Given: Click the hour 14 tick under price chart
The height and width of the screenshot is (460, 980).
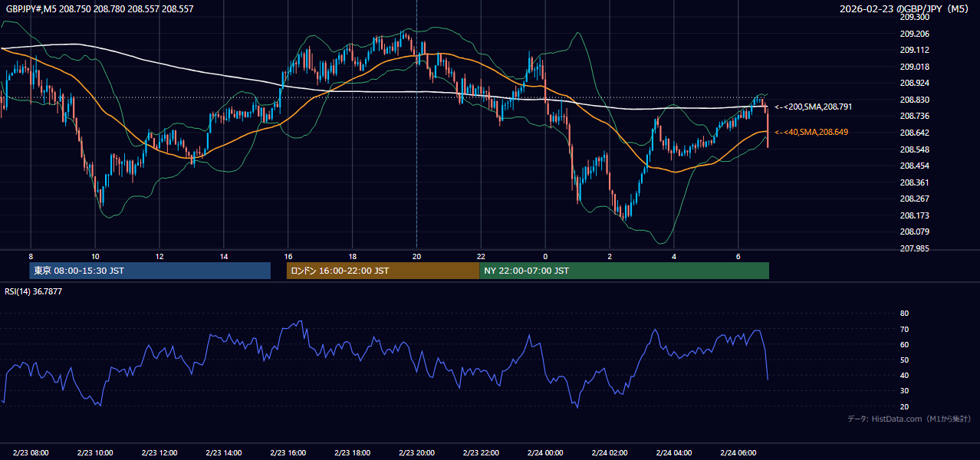Looking at the screenshot, I should [x=224, y=256].
